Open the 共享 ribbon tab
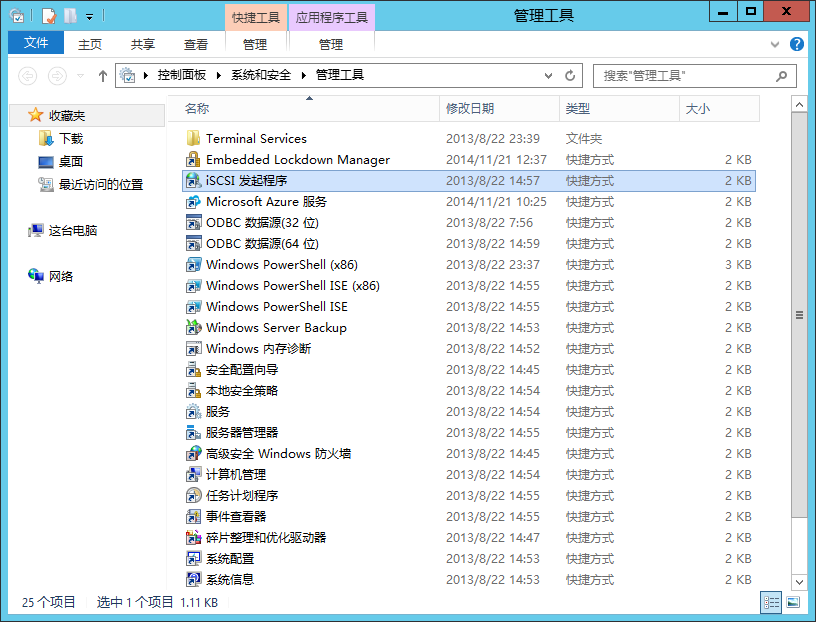Image resolution: width=816 pixels, height=622 pixels. pos(143,44)
